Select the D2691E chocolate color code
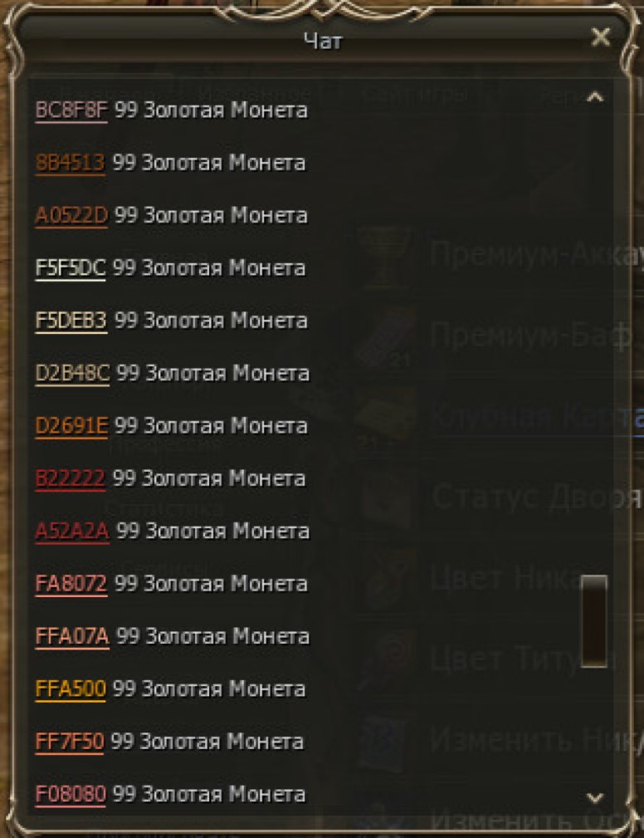This screenshot has width=644, height=838. (71, 425)
